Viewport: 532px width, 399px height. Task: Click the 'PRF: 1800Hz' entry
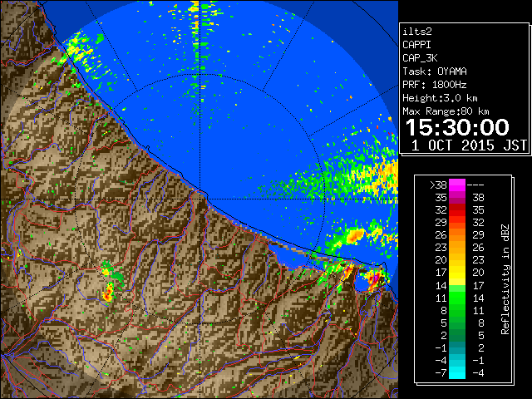(435, 85)
